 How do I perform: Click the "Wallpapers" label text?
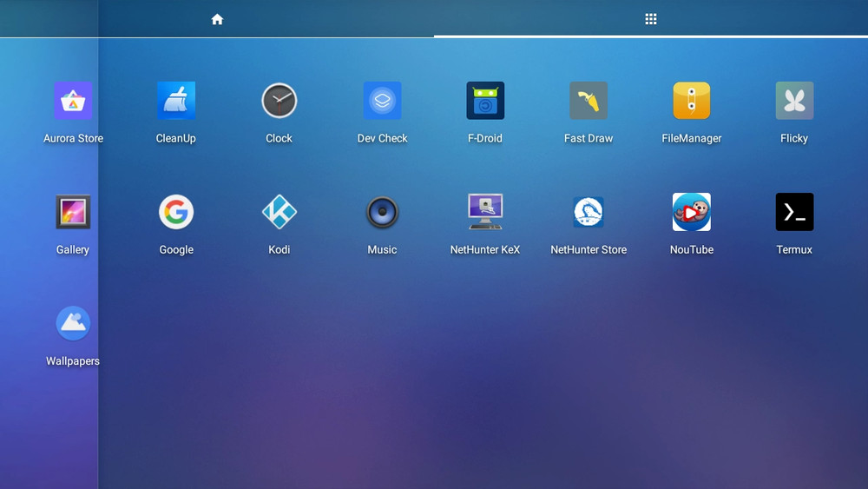73,361
